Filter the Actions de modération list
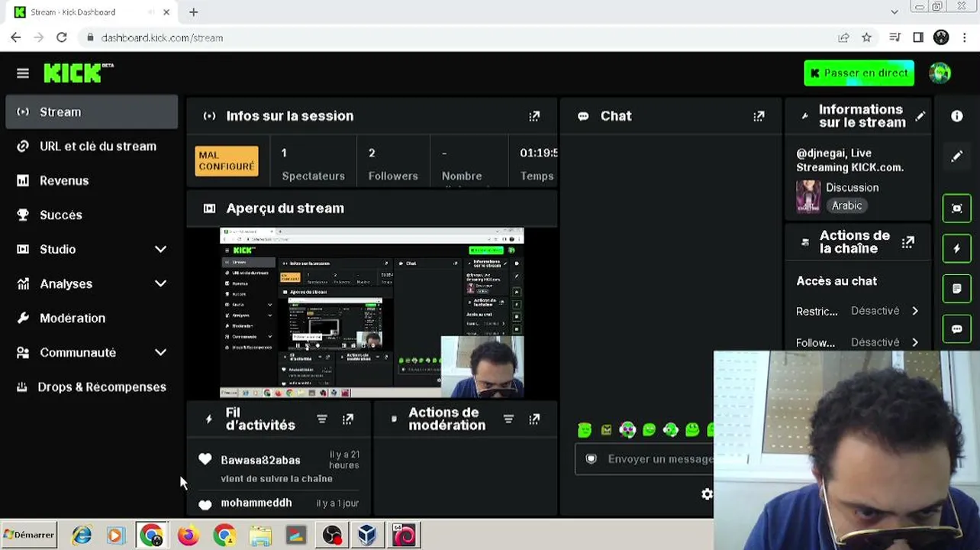Screen dimensions: 980x550 click(508, 419)
